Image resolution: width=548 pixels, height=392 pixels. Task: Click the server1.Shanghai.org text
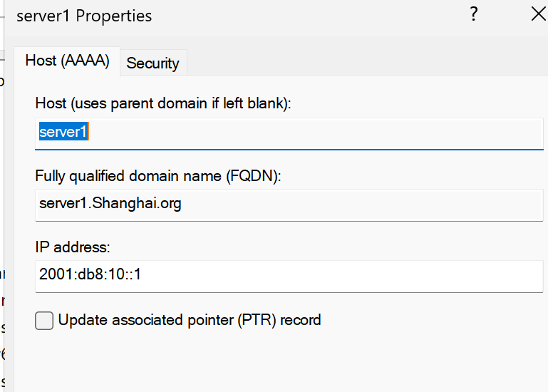110,204
